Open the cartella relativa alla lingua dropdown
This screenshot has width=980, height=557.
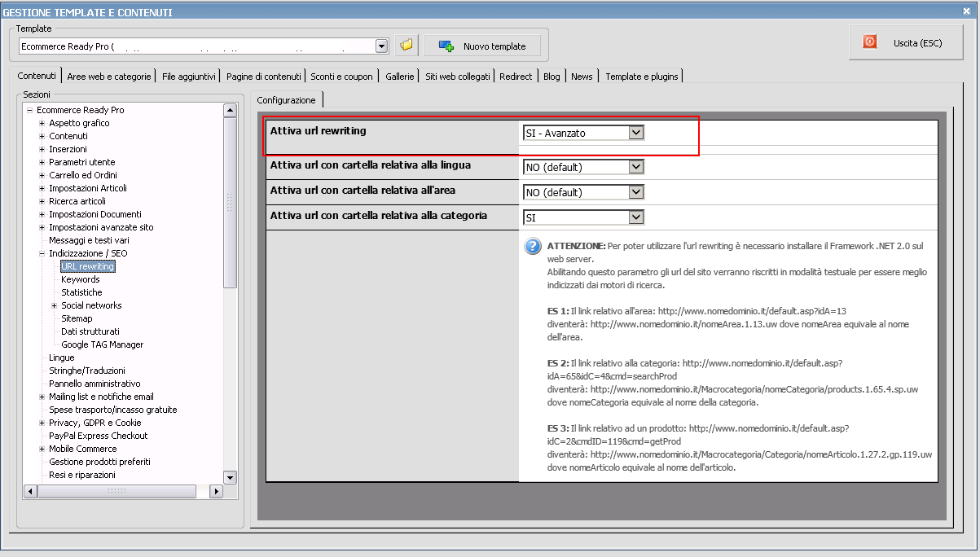coord(636,167)
